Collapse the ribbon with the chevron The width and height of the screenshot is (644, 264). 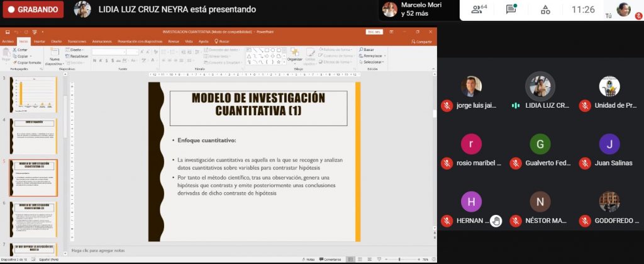(x=433, y=69)
